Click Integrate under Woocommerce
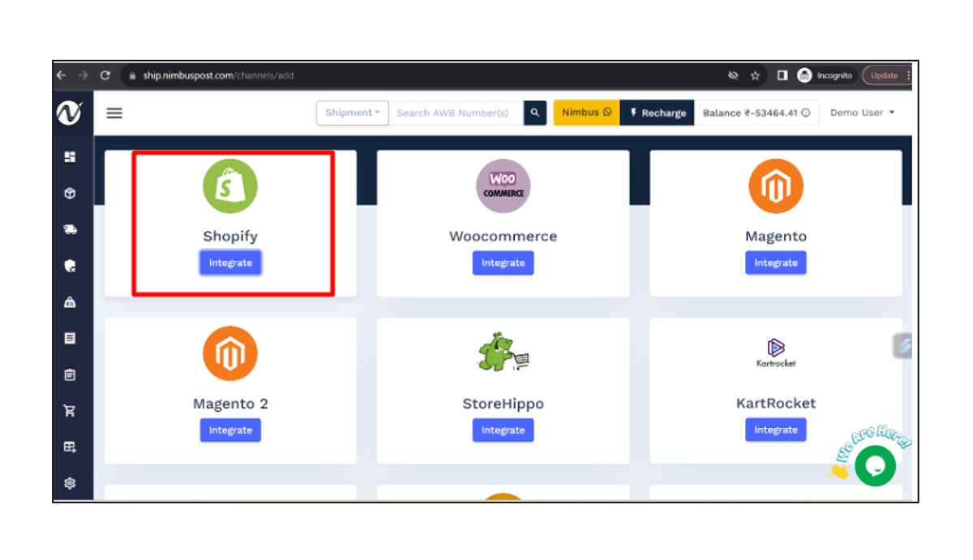973x560 pixels. [x=503, y=263]
